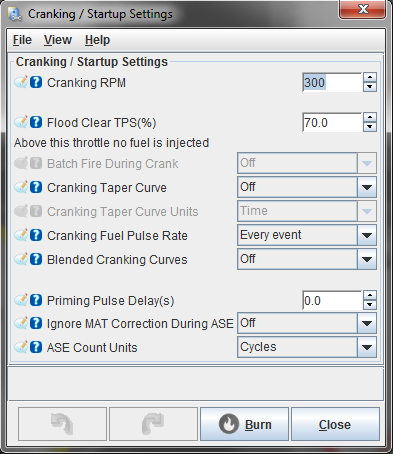This screenshot has width=393, height=454.
Task: Click the note icon beside Ignore MAT Correction
Action: click(x=21, y=323)
